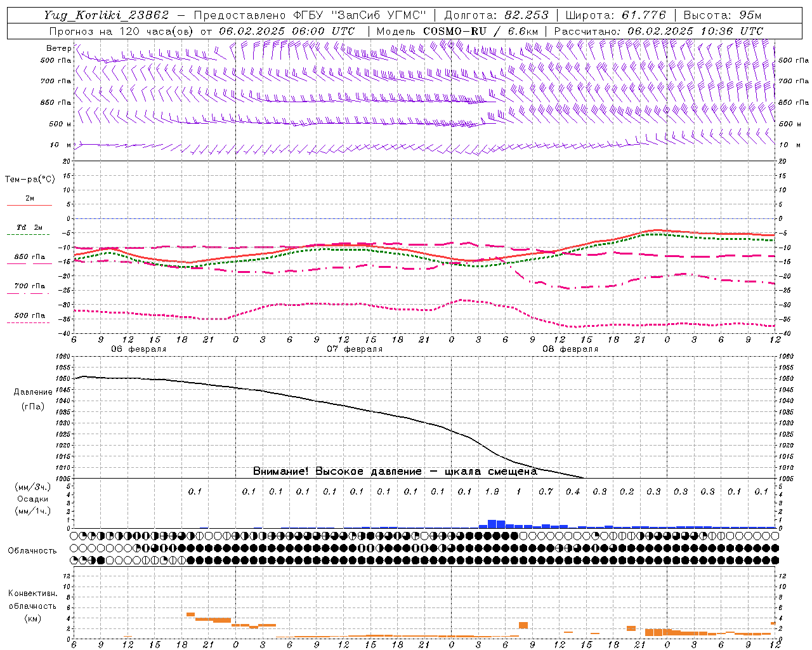This screenshot has height=650, width=812.
Task: Click the 0.7 precipitation value
Action: [x=546, y=491]
